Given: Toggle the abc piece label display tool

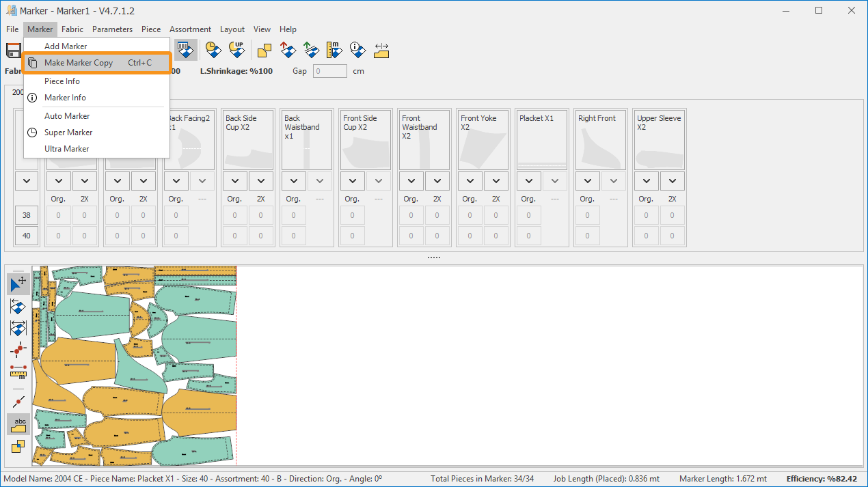Looking at the screenshot, I should [18, 424].
